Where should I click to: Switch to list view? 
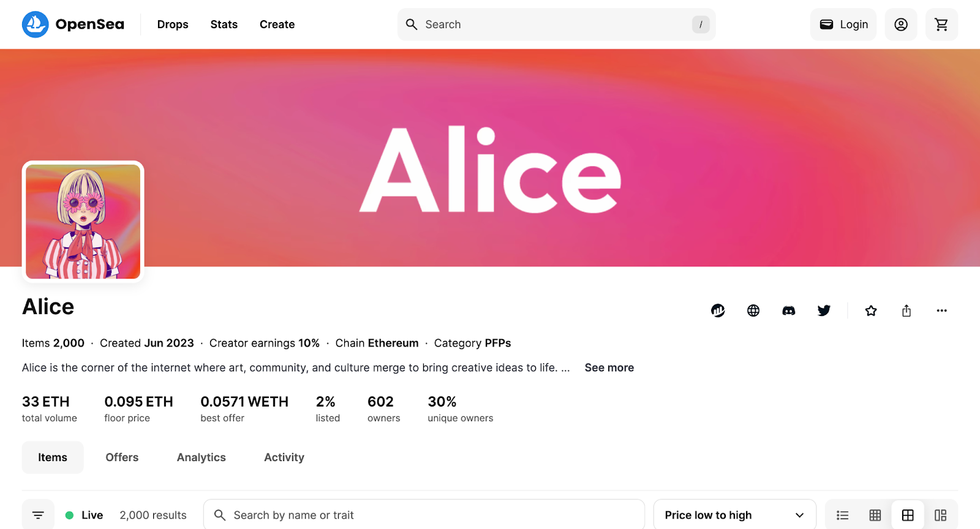point(843,515)
